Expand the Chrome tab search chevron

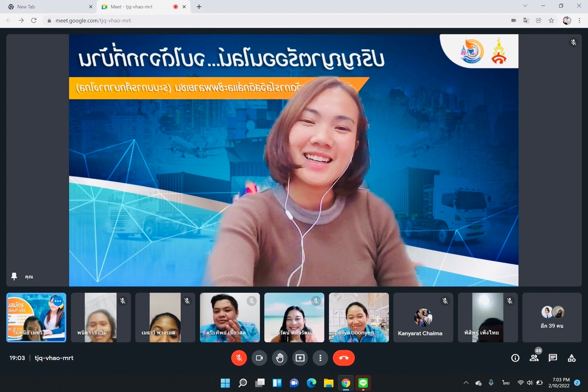(525, 6)
